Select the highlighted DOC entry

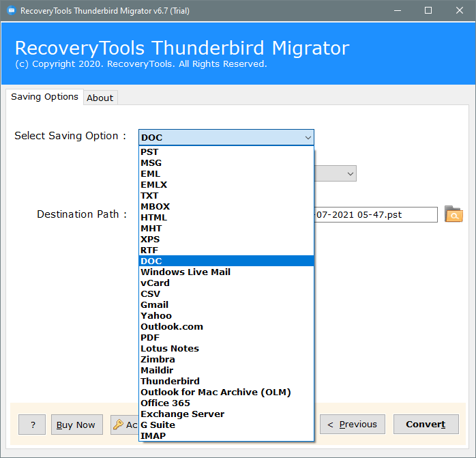(226, 261)
